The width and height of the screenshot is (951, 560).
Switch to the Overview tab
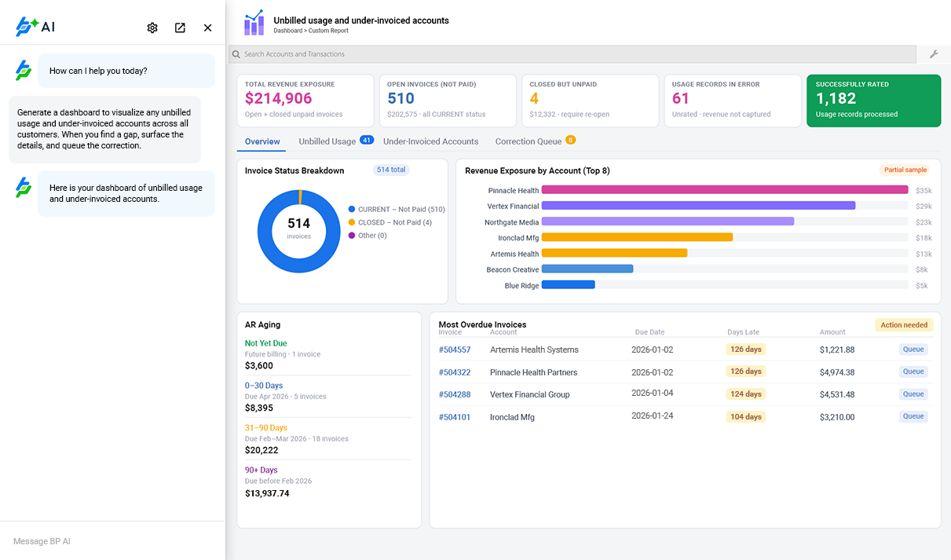pyautogui.click(x=262, y=141)
